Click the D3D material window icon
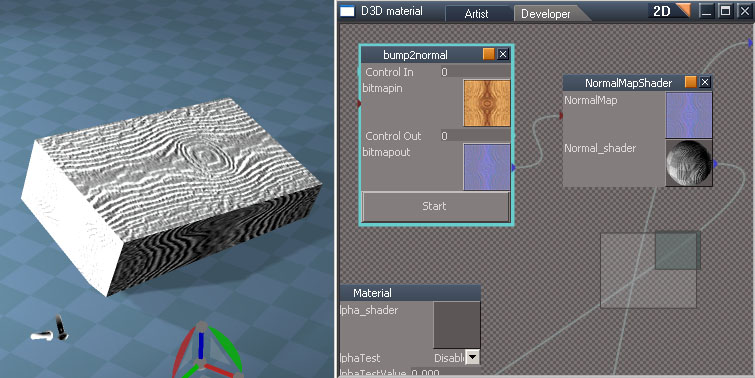Image resolution: width=755 pixels, height=378 pixels. click(347, 11)
